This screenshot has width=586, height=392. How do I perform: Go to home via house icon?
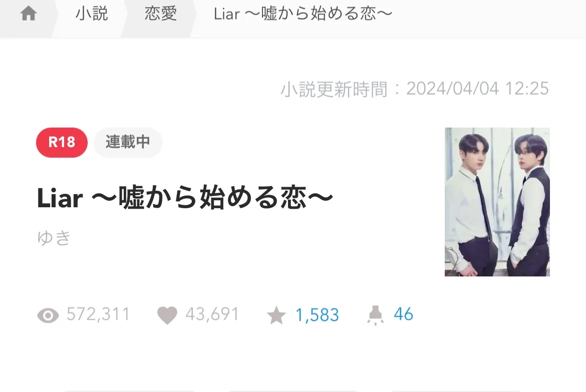coord(29,14)
